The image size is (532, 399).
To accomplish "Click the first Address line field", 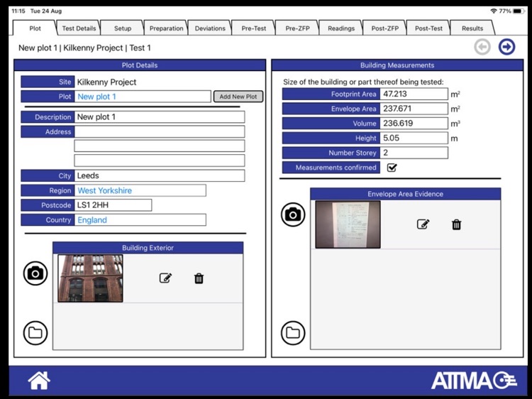I will (160, 132).
